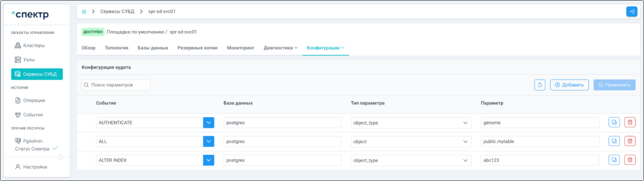Click the reset configuration refresh icon
The width and height of the screenshot is (644, 181).
(x=540, y=85)
